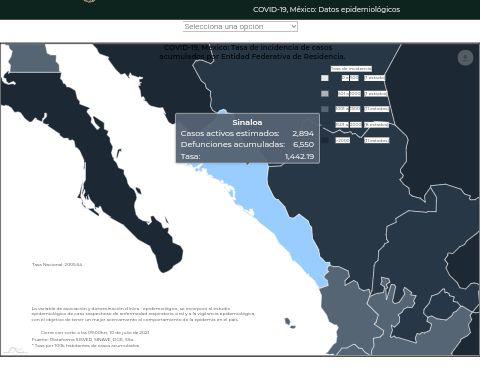Click the map title about 'Tasa de incidencia de casos'
Viewport: 480px width, 378px height.
[252, 52]
